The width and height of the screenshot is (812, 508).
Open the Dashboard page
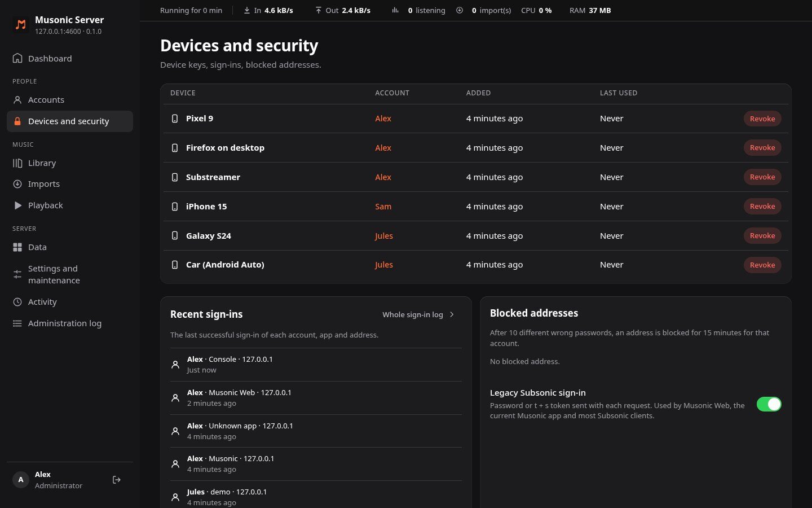tap(70, 58)
